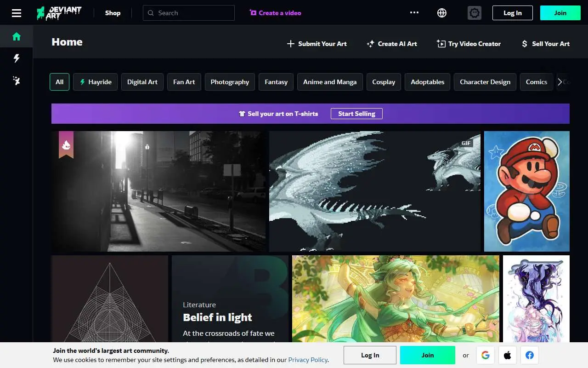The image size is (588, 368).
Task: Click the flame badge on the street photo
Action: (x=66, y=144)
